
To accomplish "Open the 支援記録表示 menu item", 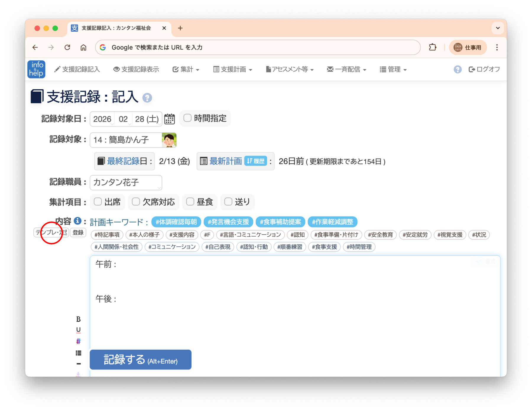I will click(136, 70).
